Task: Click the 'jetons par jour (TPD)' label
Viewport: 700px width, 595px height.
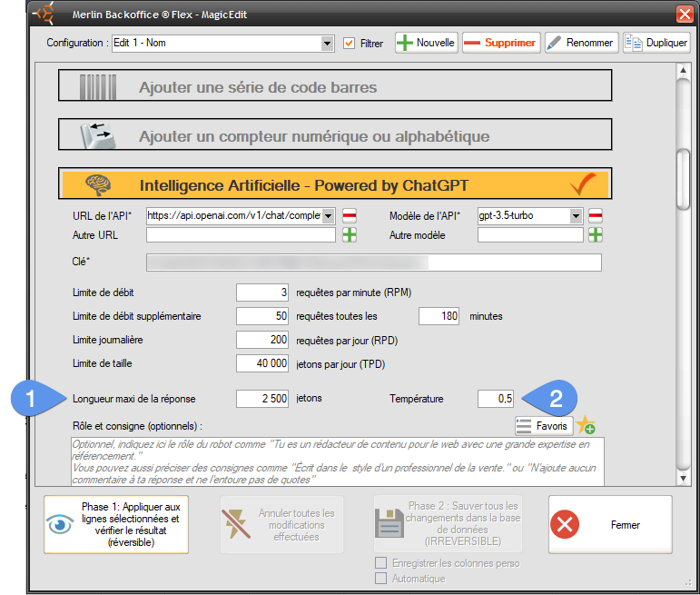Action: click(340, 364)
